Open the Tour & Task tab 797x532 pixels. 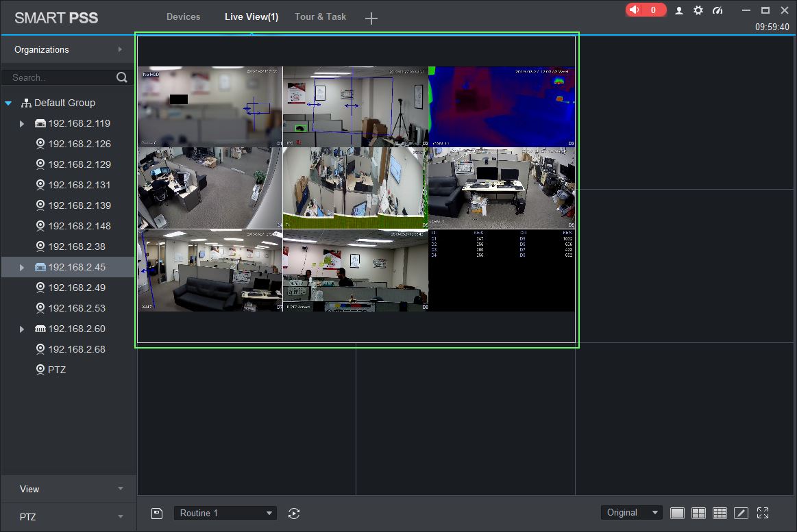320,16
